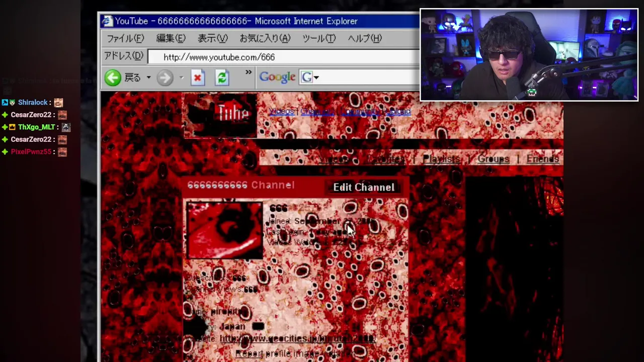The image size is (644, 362).
Task: Click the address bar with youtube.com/666
Action: [284, 57]
